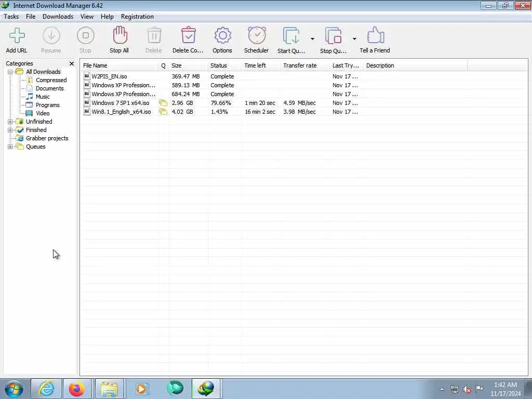Click queue icon for Windows 7 SP1 row
Screen dimensions: 532x399
coord(163,103)
